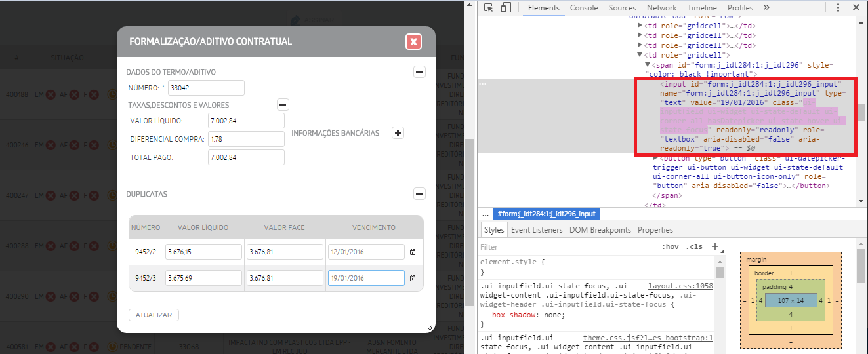Expand the first collapsed td gridcell node
This screenshot has width=868, height=354.
tap(640, 26)
